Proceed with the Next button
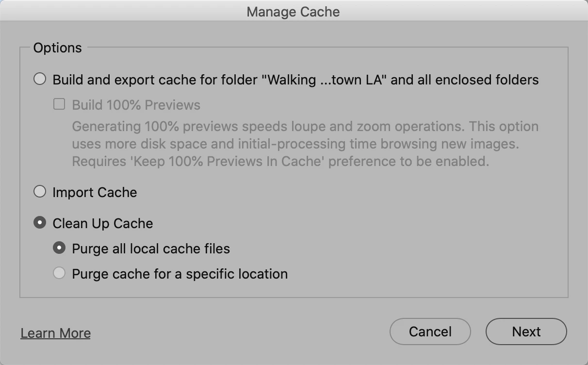 tap(526, 332)
